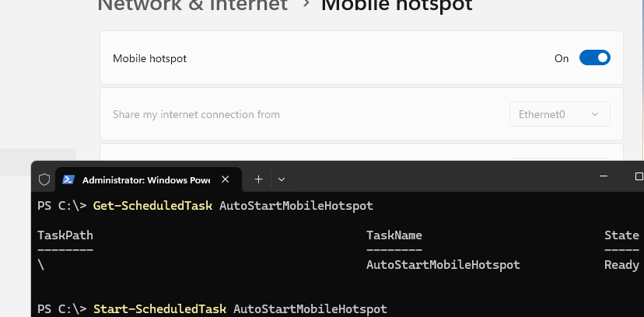644x317 pixels.
Task: Click the TaskPath column header
Action: coord(65,235)
